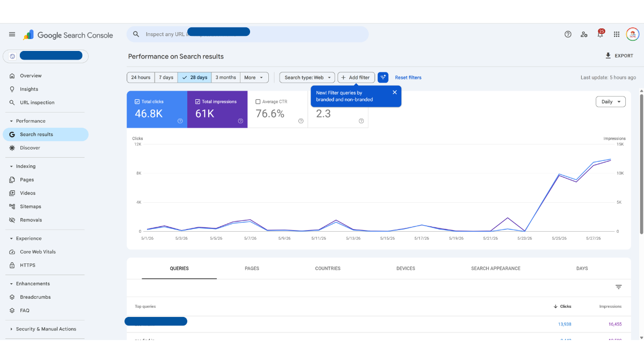The image size is (644, 362).
Task: Switch to the Search Appearance tab
Action: point(496,269)
